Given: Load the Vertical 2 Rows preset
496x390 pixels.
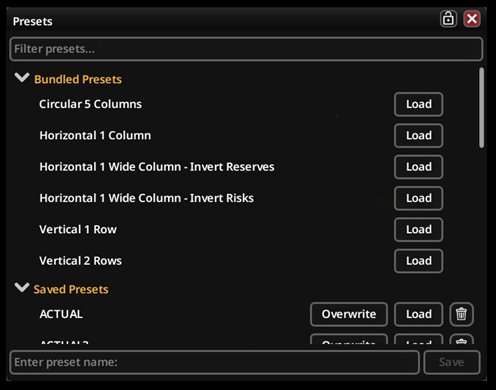Looking at the screenshot, I should tap(419, 261).
